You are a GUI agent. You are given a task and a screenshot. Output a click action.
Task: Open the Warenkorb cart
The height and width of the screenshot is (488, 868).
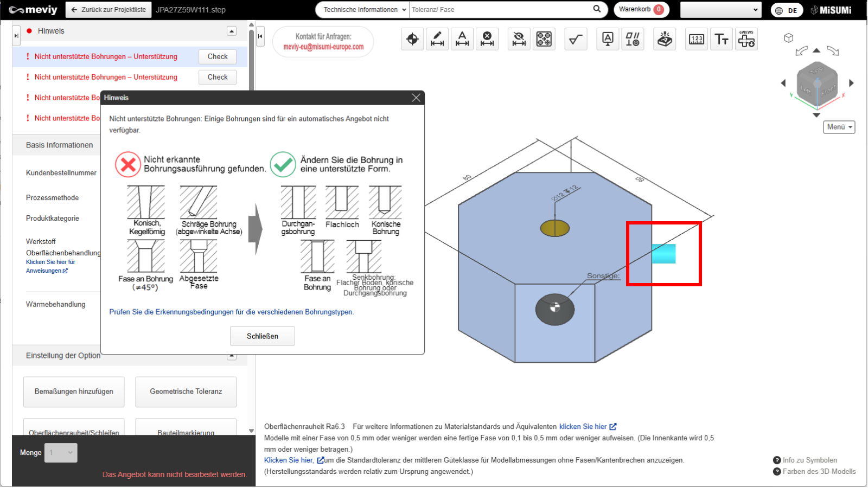pyautogui.click(x=641, y=10)
